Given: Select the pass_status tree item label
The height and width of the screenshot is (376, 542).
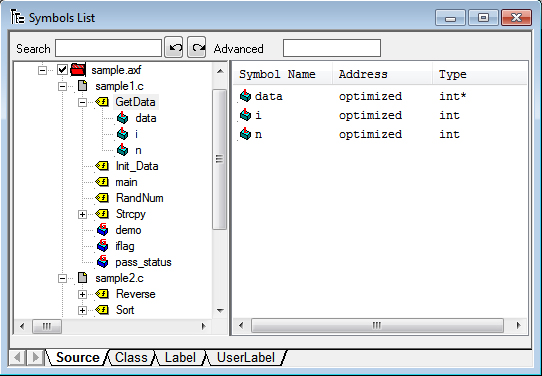Looking at the screenshot, I should pos(143,262).
